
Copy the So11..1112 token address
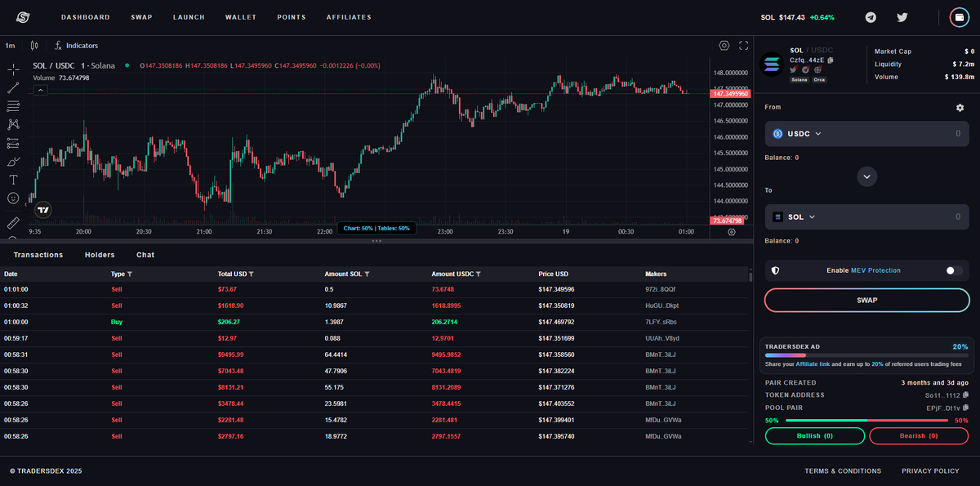tap(965, 395)
